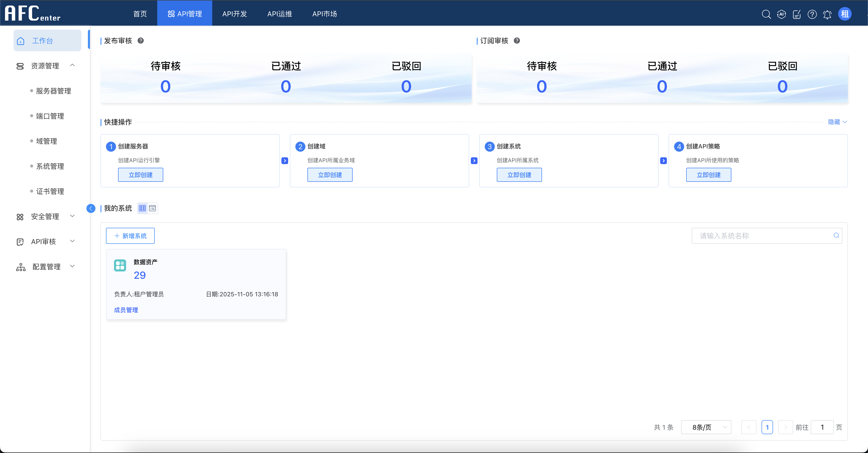Click help icon beside 订阅审核

coord(517,40)
